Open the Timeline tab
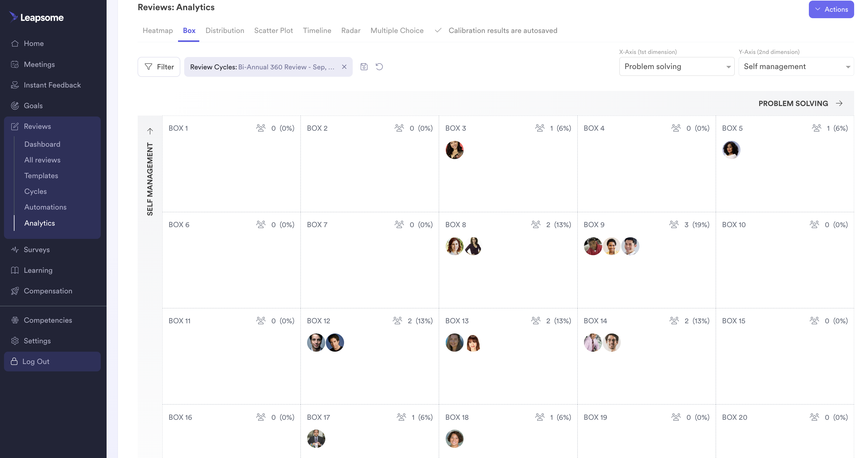 point(317,30)
